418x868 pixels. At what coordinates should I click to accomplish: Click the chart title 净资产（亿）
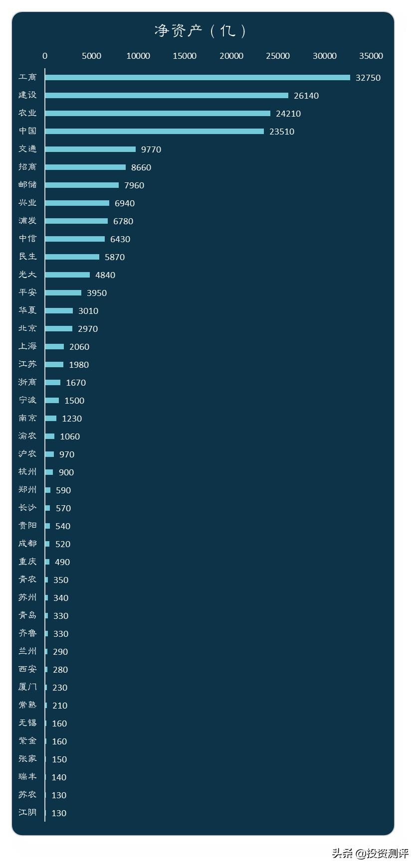point(201,31)
